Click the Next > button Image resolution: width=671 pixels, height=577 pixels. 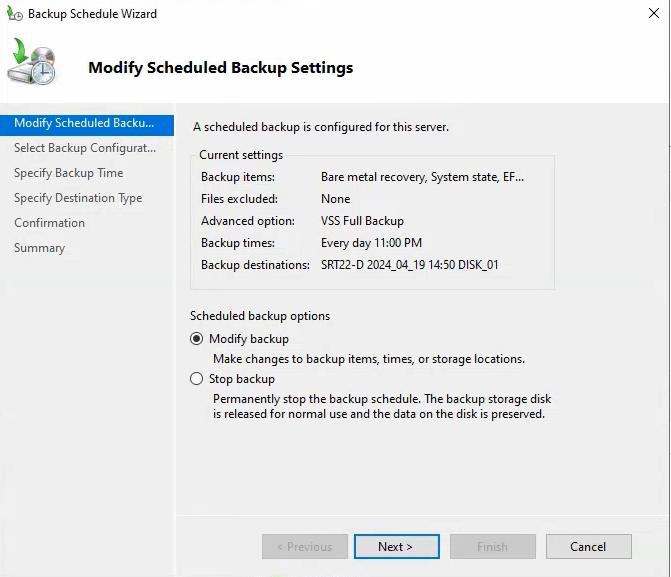pos(396,547)
